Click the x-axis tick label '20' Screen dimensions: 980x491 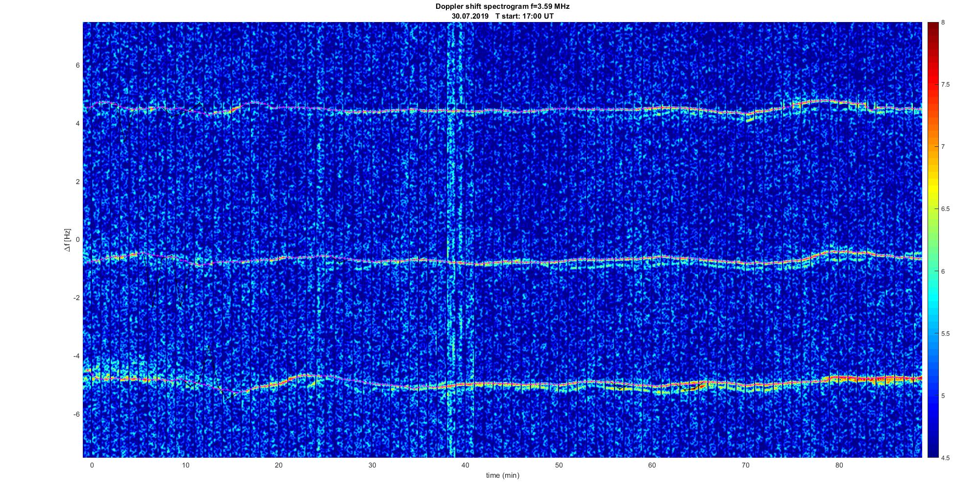coord(278,465)
